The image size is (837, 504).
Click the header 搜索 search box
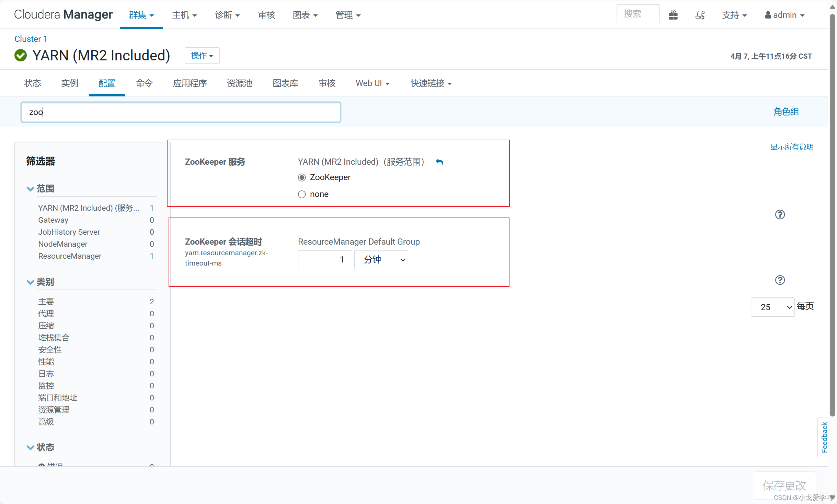[x=638, y=14]
